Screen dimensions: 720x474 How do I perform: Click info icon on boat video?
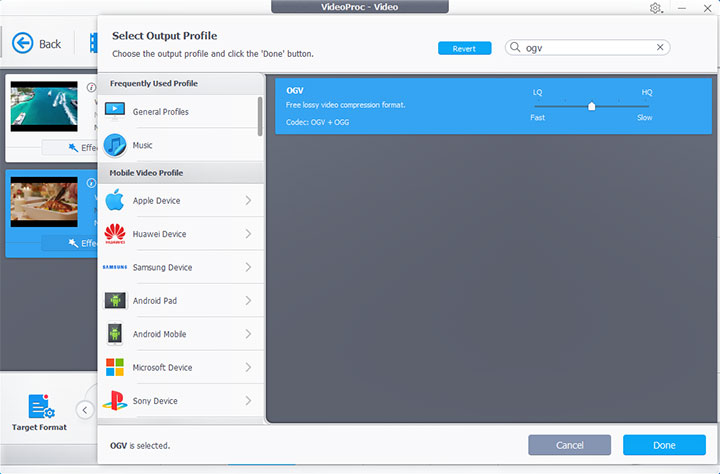(x=91, y=87)
